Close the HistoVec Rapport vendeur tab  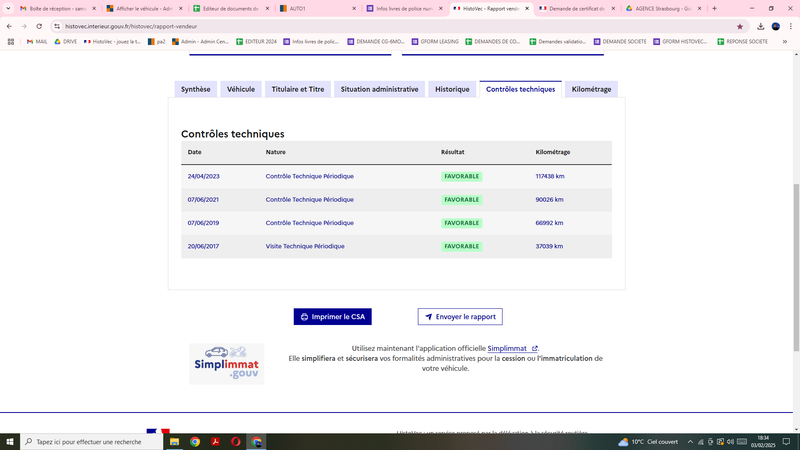pyautogui.click(x=527, y=9)
